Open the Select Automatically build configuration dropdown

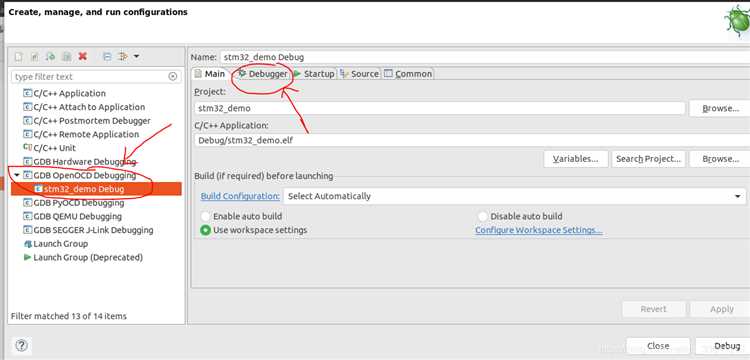[x=514, y=196]
